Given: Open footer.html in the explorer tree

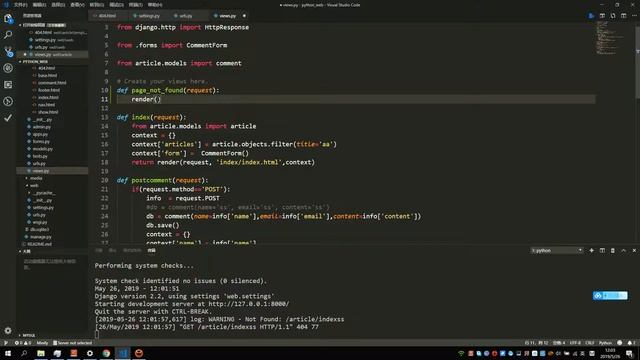Looking at the screenshot, I should 49,90.
